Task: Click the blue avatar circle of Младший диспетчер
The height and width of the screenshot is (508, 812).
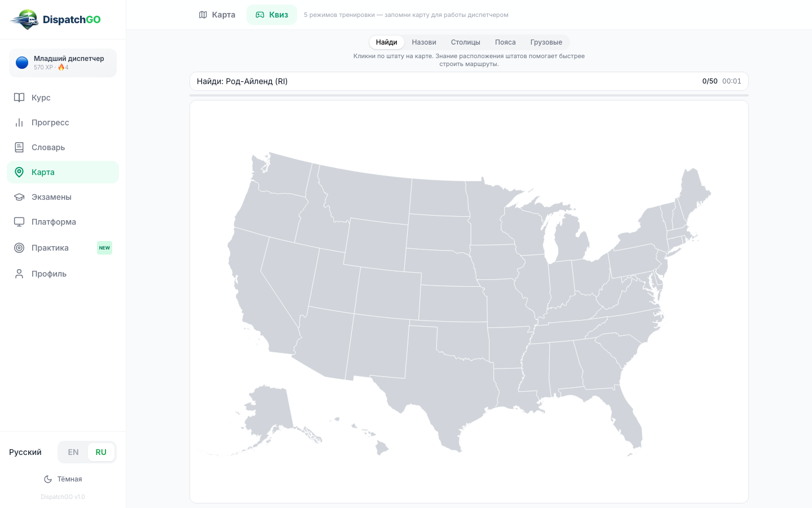Action: click(22, 63)
